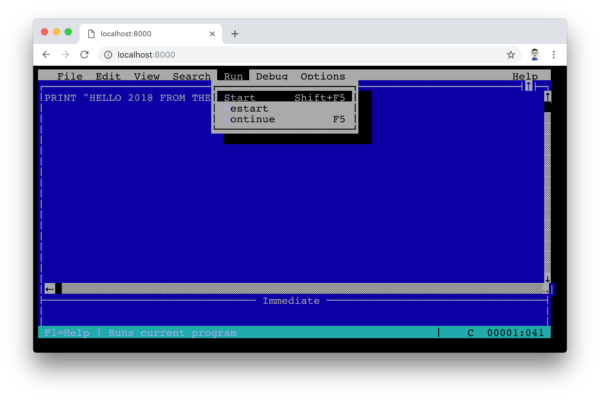600x400 pixels.
Task: Open a new browser tab
Action: [235, 34]
